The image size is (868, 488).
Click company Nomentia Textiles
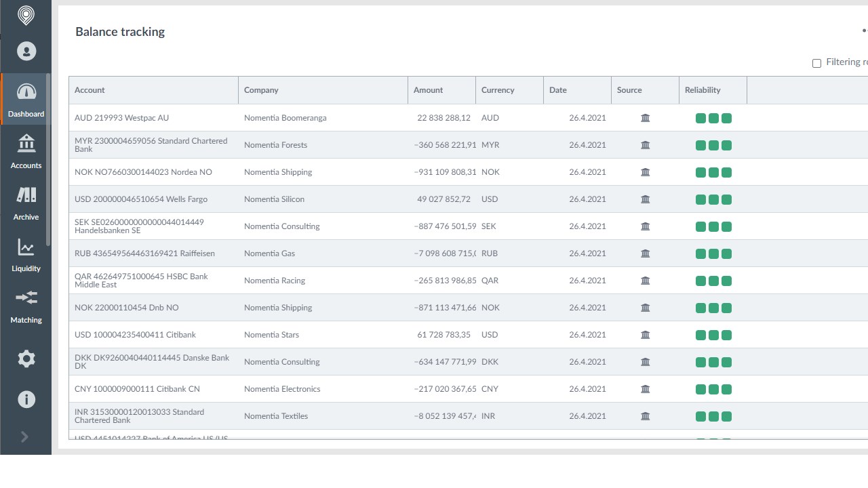tap(276, 416)
